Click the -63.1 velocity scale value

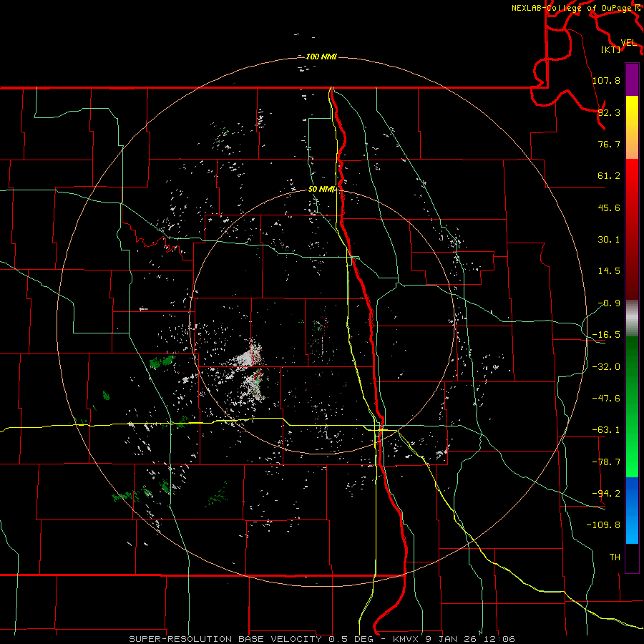(x=606, y=430)
